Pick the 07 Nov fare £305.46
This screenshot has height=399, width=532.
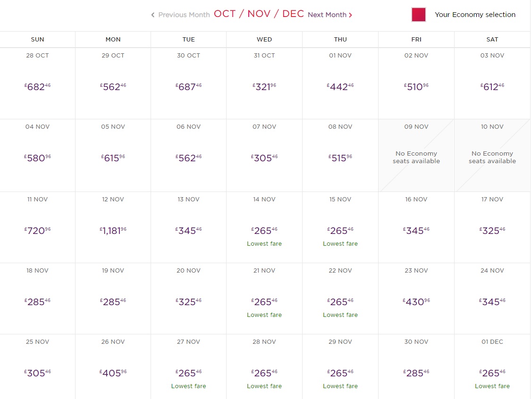[x=264, y=158]
